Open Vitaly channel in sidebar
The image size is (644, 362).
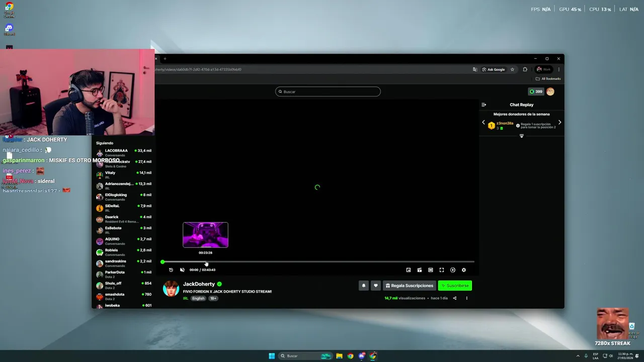[x=124, y=174]
